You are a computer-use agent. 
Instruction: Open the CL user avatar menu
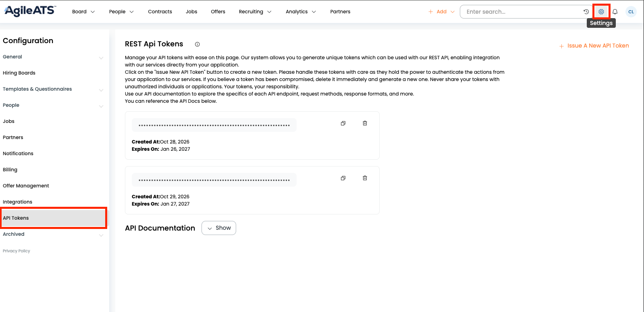(x=631, y=12)
